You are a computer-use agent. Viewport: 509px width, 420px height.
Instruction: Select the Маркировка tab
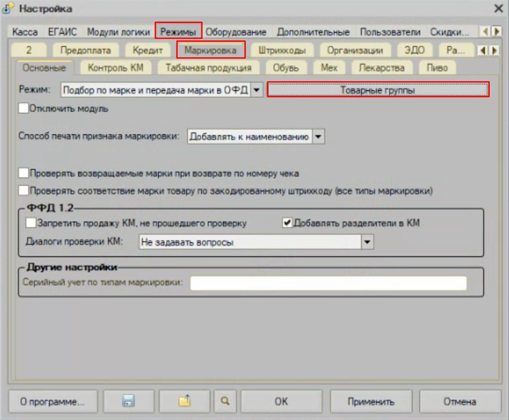tap(211, 50)
